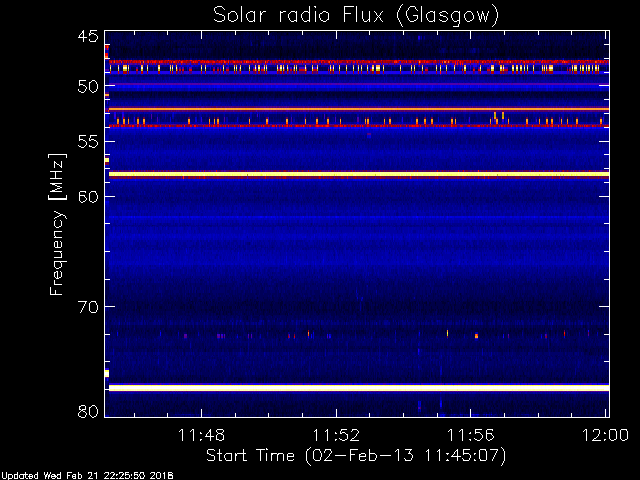
Task: Click the 11:56 time tick label
Action: pyautogui.click(x=471, y=435)
